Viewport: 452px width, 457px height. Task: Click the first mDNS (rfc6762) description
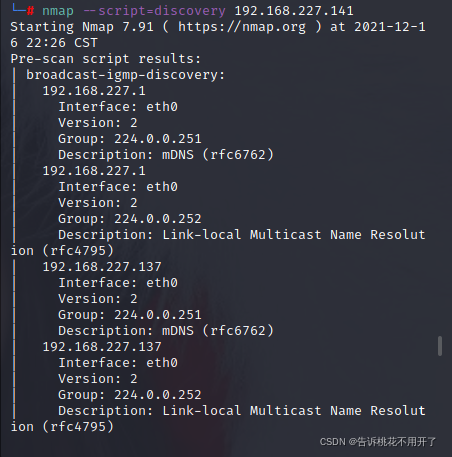[218, 155]
